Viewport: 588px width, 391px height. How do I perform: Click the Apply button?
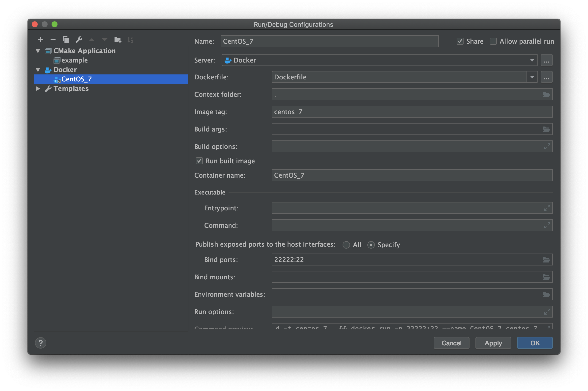[x=493, y=343]
